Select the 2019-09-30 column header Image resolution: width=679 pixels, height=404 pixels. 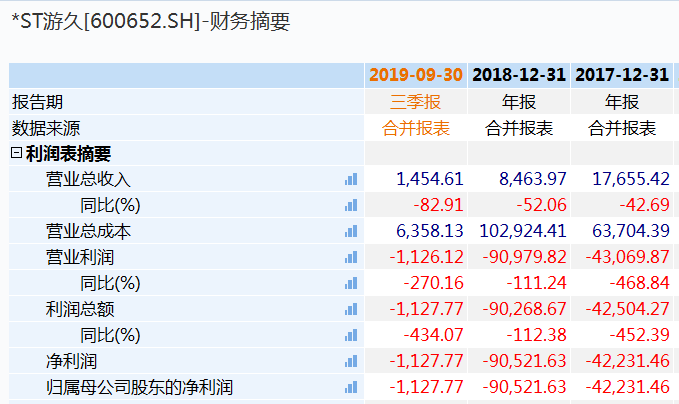point(416,75)
